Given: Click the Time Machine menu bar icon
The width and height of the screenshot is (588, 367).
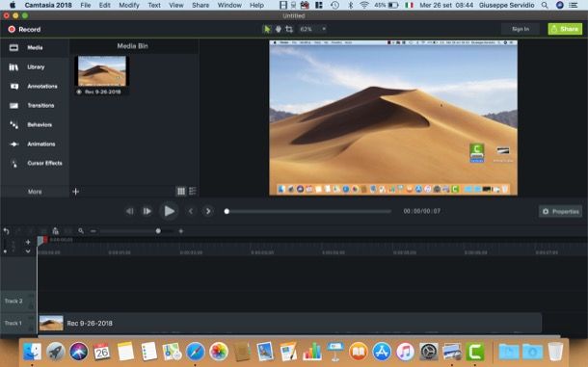Looking at the screenshot, I should pyautogui.click(x=334, y=5).
